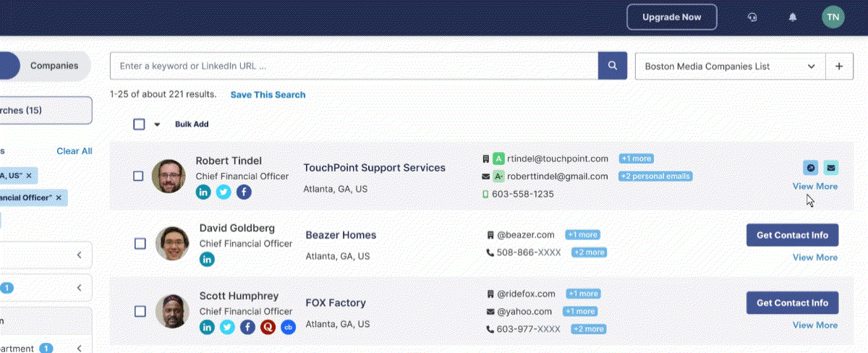Open the headset support icon
The width and height of the screenshot is (868, 353).
752,17
